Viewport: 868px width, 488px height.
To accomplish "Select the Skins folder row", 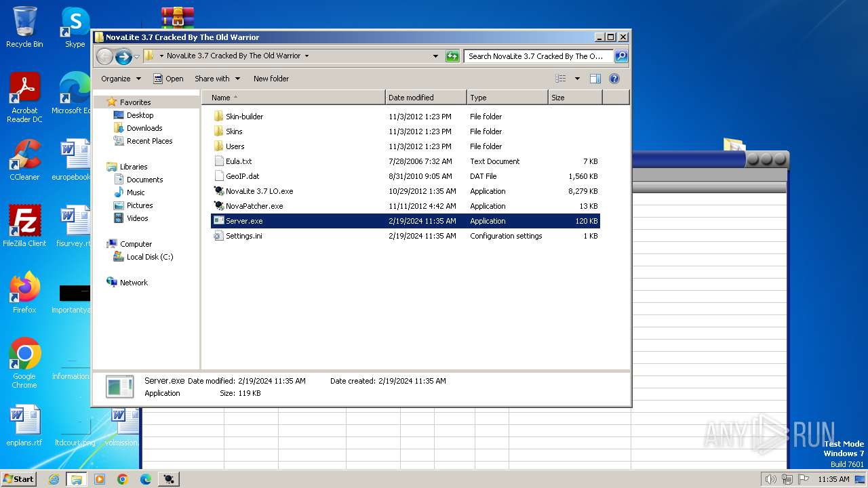I will (405, 131).
